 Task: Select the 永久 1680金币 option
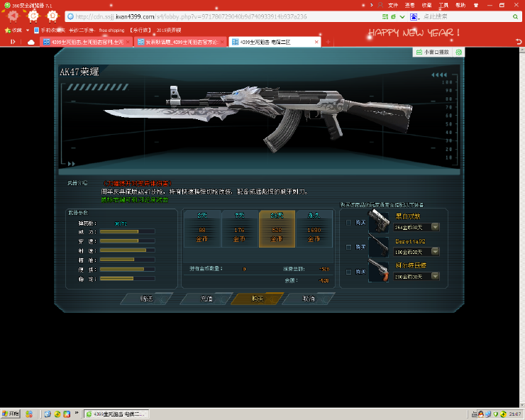pyautogui.click(x=314, y=228)
